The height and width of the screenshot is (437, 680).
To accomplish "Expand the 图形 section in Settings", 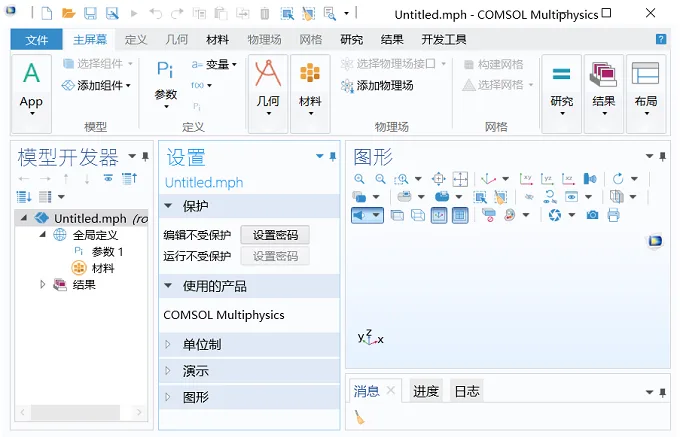I will [x=168, y=397].
